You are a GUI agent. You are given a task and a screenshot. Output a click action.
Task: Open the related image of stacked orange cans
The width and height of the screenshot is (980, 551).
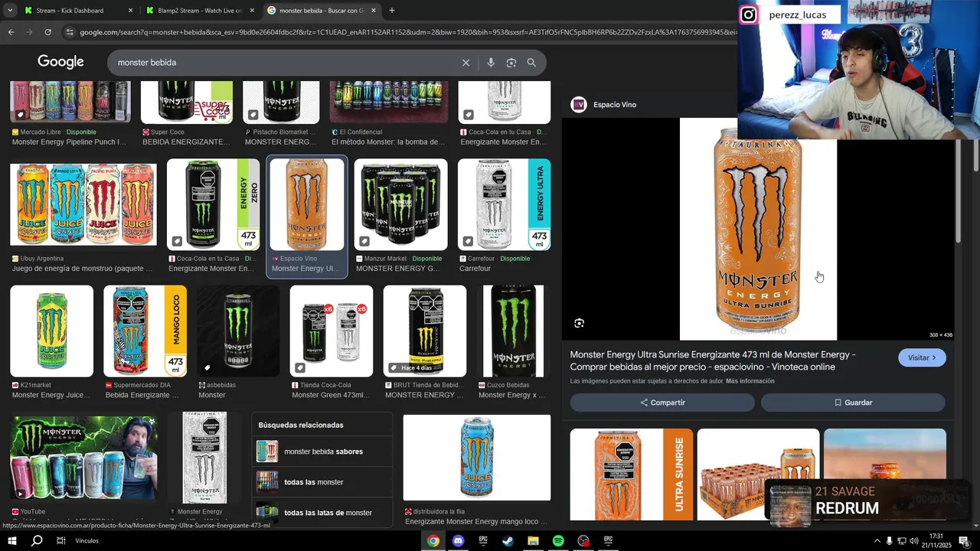[x=758, y=474]
